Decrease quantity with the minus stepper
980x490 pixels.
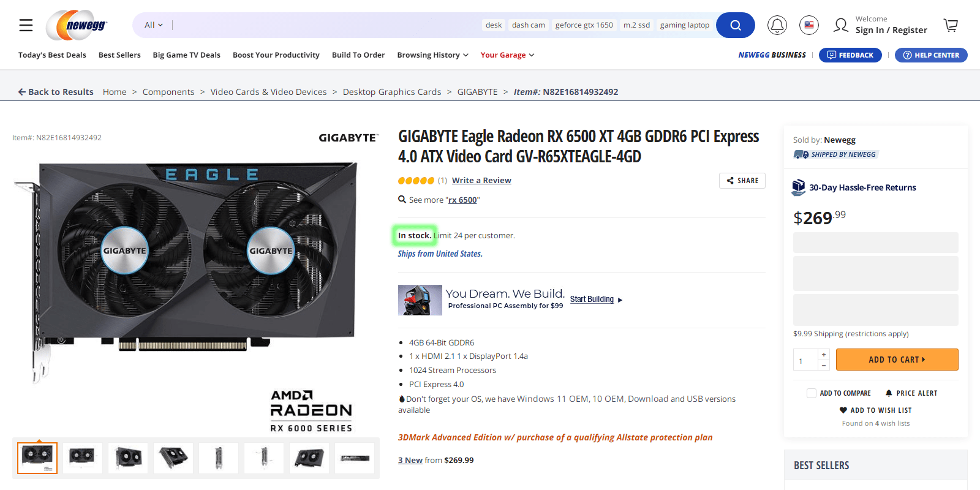pos(824,366)
